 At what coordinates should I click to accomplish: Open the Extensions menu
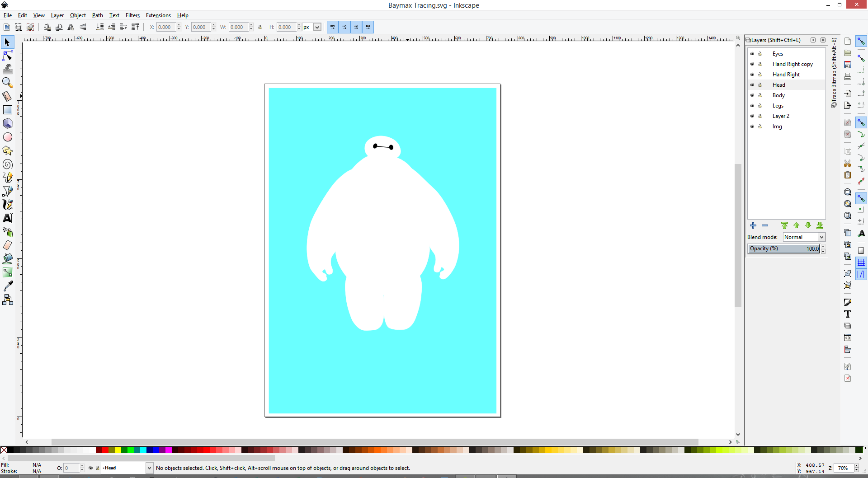tap(158, 15)
